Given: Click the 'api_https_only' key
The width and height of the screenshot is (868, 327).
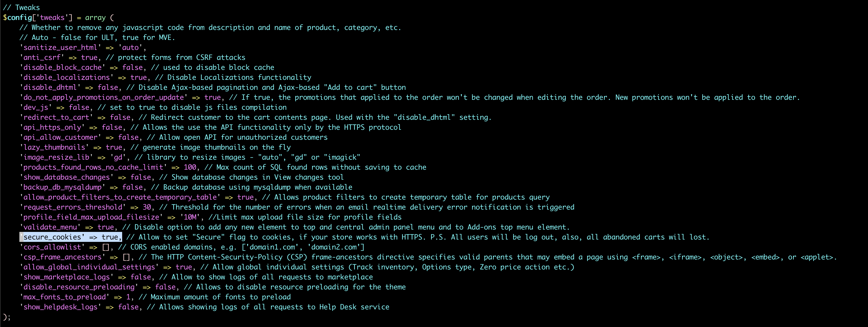Looking at the screenshot, I should [x=52, y=127].
